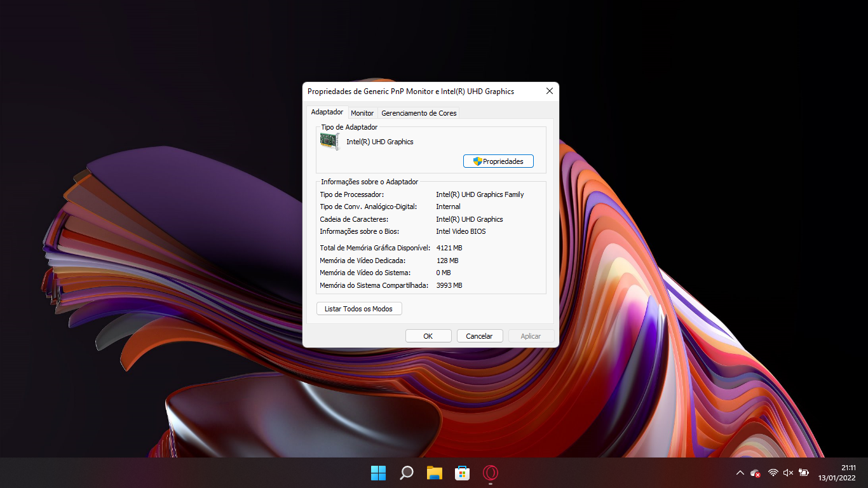The height and width of the screenshot is (488, 868).
Task: Click the OneDrive sync error tray icon
Action: pos(756,473)
